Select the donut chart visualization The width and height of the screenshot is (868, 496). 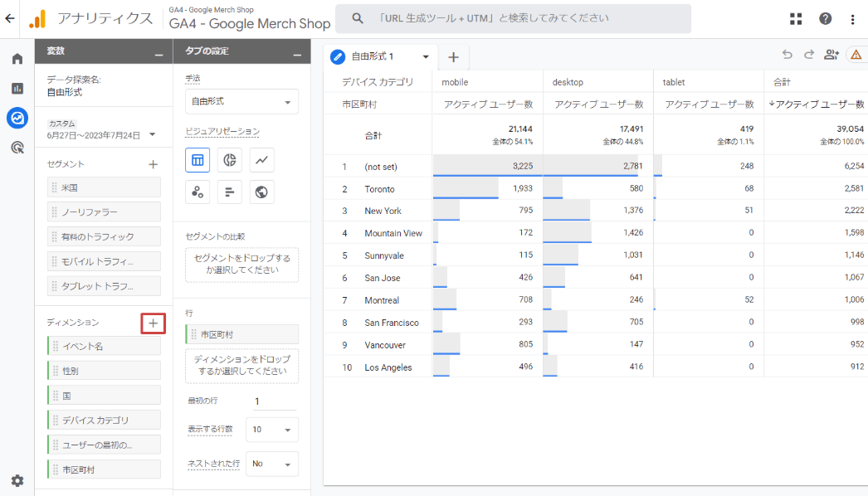(x=230, y=160)
